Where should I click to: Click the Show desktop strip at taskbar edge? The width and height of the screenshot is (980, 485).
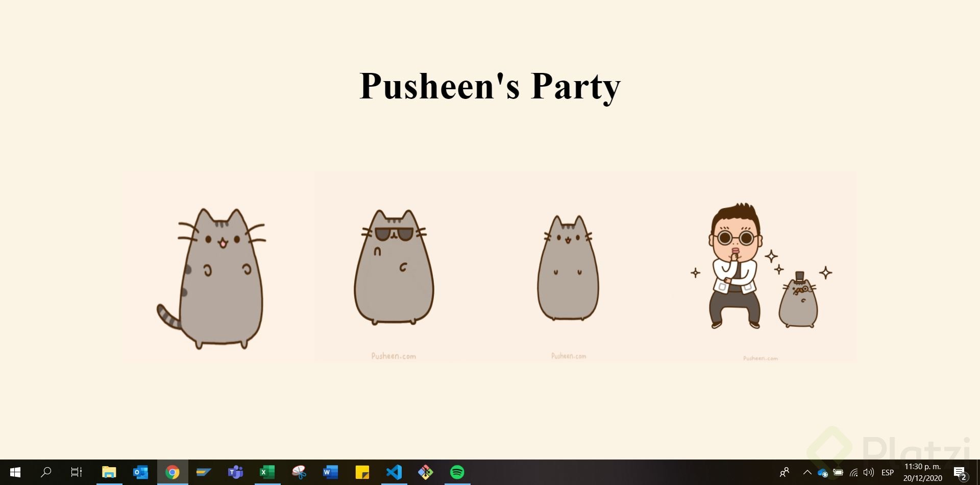978,472
